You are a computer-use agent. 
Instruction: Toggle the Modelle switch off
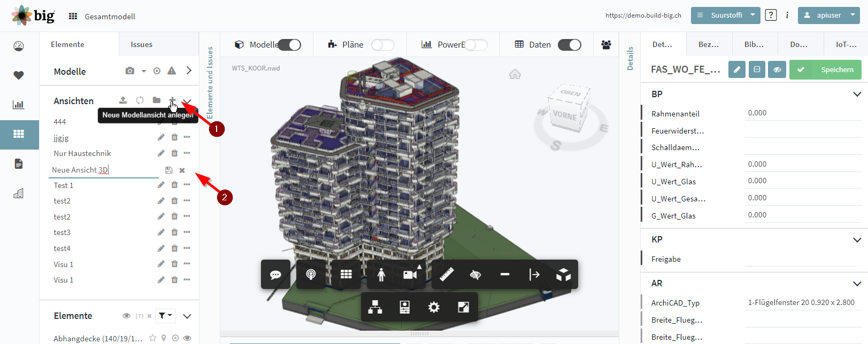pos(289,45)
